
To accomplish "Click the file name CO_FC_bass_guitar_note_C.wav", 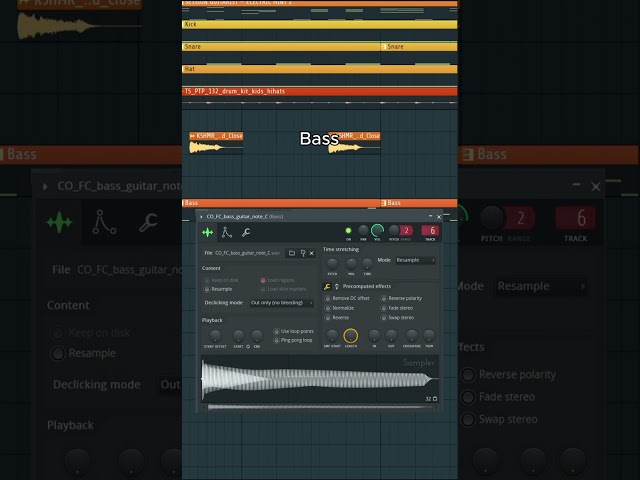I will [x=247, y=253].
